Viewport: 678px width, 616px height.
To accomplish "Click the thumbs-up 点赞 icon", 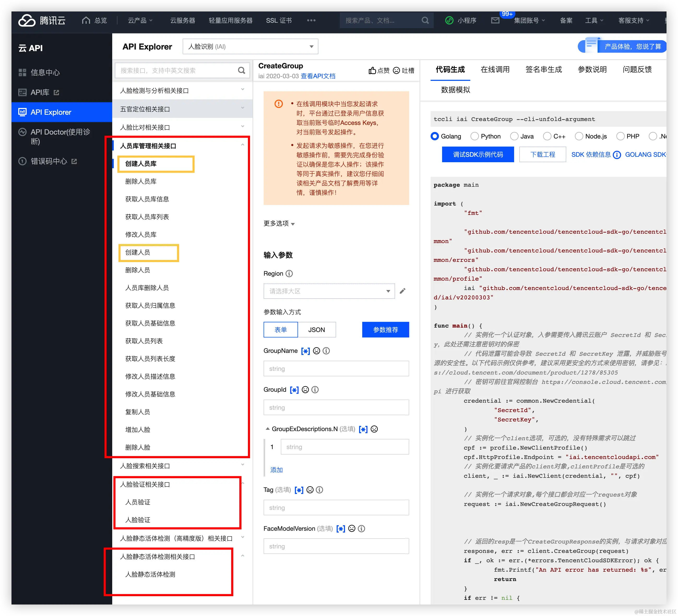I will pyautogui.click(x=372, y=71).
